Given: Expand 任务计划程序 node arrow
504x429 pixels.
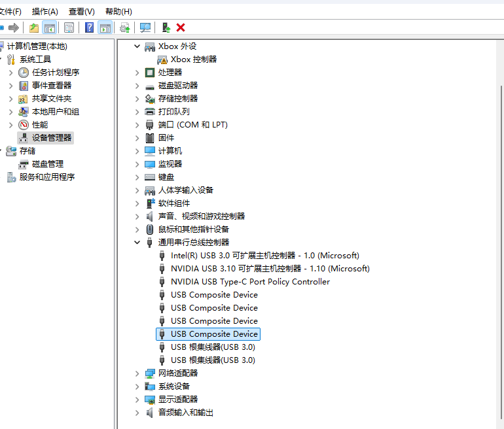Looking at the screenshot, I should (x=10, y=73).
